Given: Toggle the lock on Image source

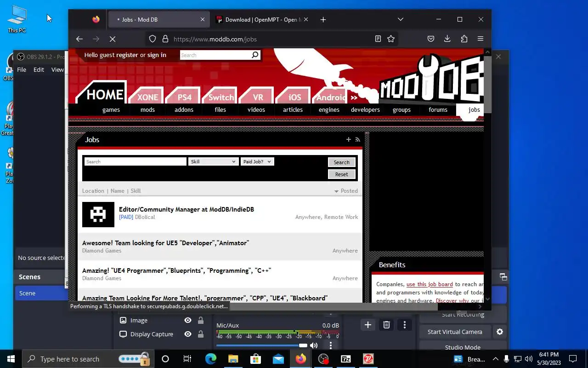Looking at the screenshot, I should (201, 320).
